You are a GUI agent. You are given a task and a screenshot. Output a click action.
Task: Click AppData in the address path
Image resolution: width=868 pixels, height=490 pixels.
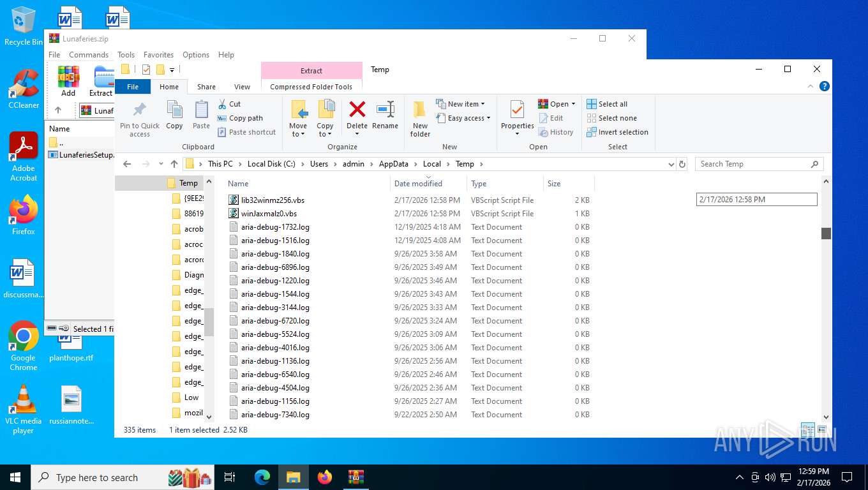[393, 164]
